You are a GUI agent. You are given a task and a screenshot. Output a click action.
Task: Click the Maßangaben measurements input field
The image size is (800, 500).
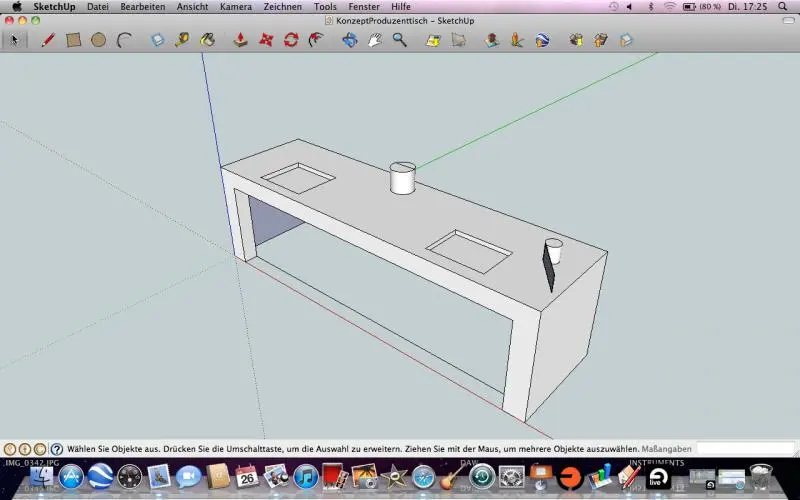click(x=745, y=449)
